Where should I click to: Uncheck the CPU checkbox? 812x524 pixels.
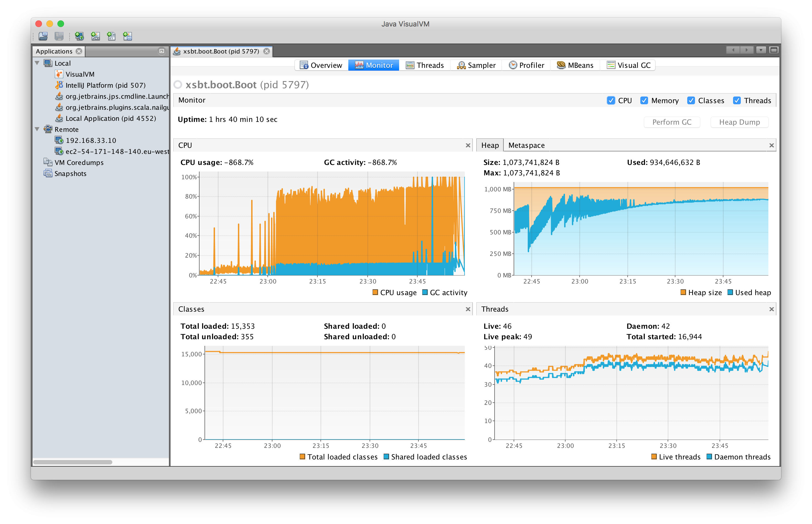click(x=611, y=100)
